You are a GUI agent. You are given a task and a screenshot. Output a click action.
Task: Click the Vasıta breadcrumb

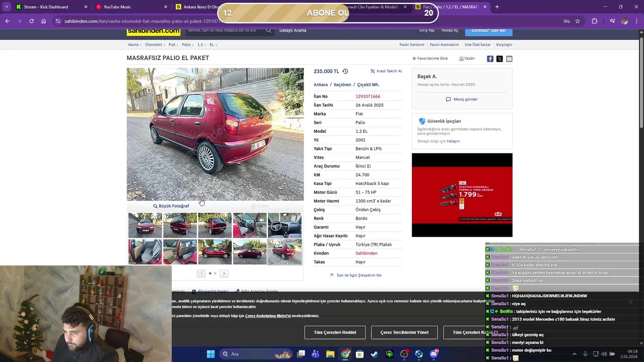(x=133, y=45)
